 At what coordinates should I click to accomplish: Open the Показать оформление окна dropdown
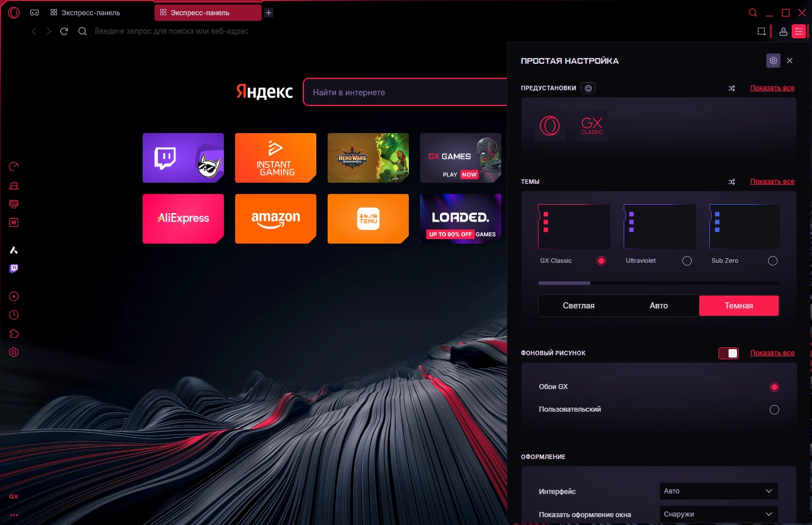718,514
